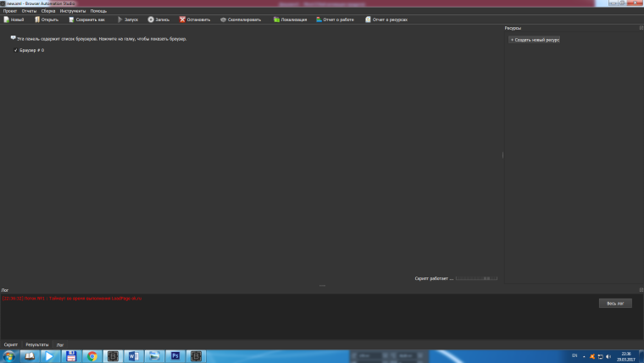
Task: Open Локализация from the toolbar
Action: tap(289, 19)
